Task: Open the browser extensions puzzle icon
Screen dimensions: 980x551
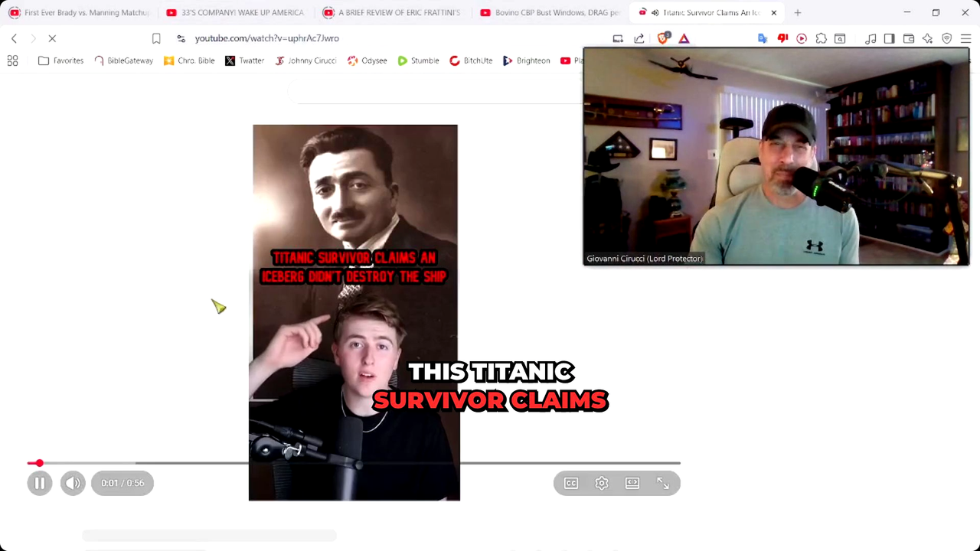Action: pos(821,38)
